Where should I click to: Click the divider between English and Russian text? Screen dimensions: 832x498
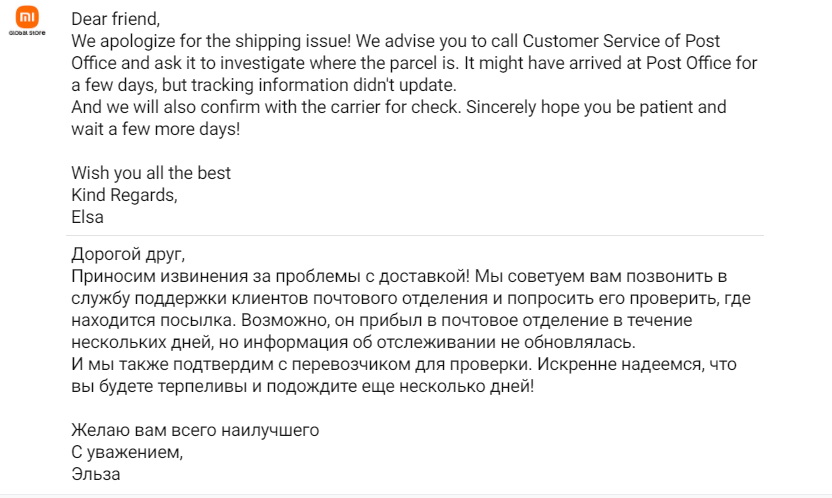click(x=415, y=235)
